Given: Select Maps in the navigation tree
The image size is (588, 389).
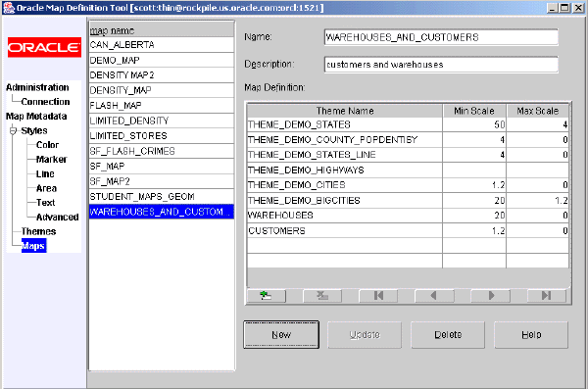Looking at the screenshot, I should [33, 246].
